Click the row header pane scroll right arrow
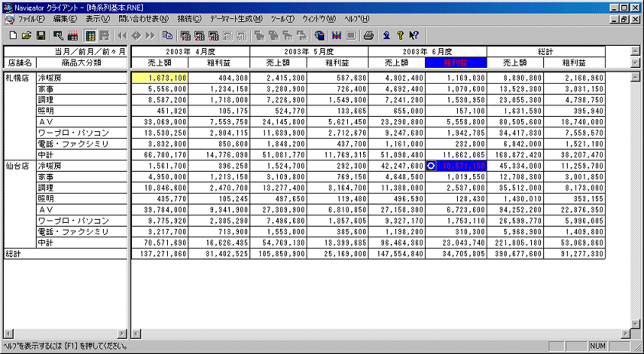 pos(121,333)
